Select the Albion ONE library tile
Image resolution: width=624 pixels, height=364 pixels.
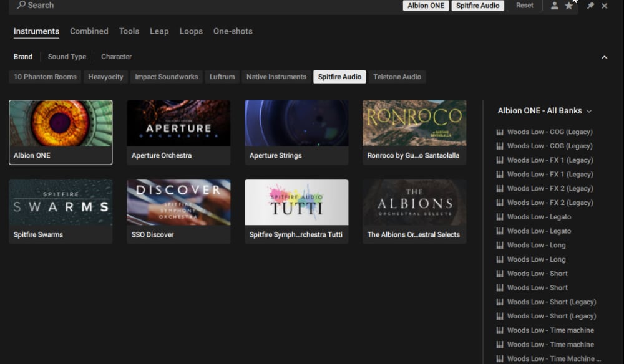61,132
